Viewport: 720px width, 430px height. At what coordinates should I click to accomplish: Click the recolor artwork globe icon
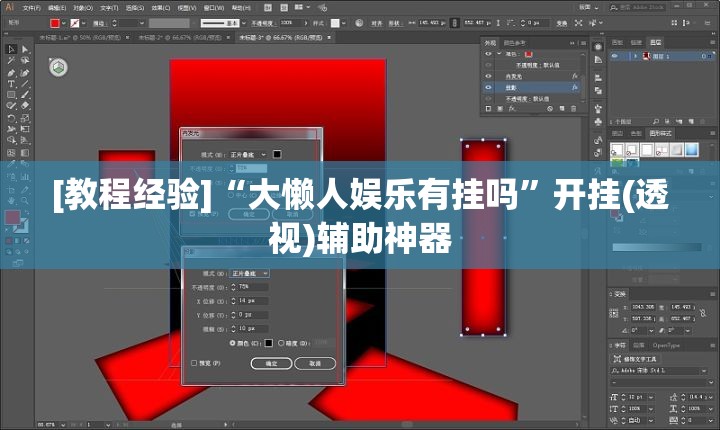coord(359,23)
